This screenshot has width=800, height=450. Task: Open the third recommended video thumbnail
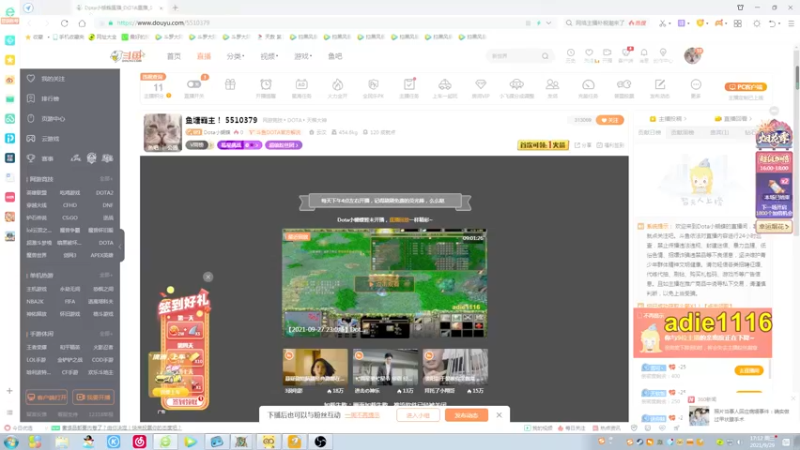click(455, 367)
